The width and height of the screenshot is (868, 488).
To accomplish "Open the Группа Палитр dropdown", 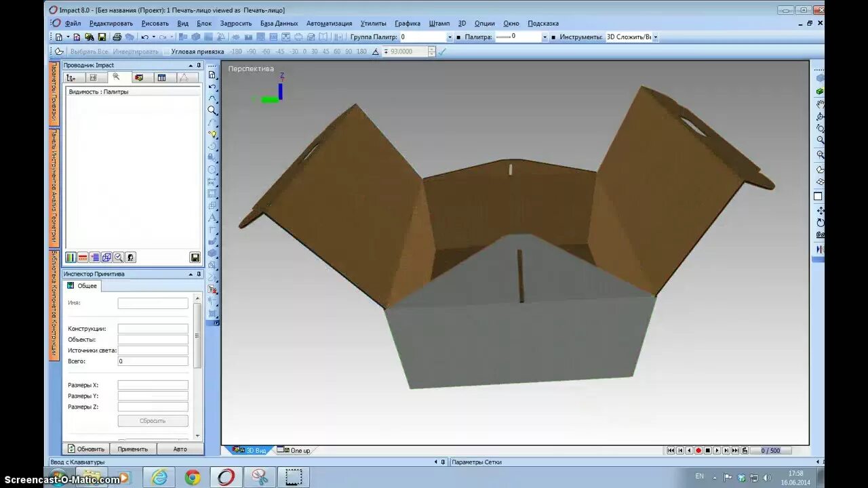I will coord(449,37).
